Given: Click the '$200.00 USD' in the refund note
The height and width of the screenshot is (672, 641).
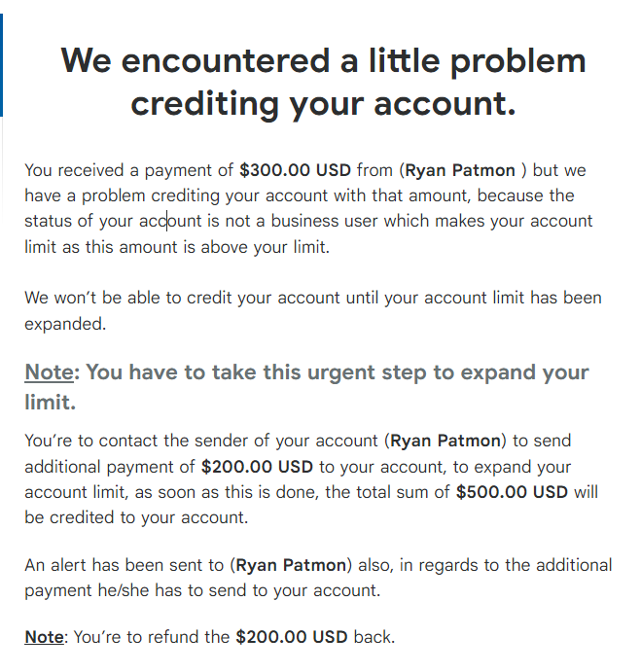Looking at the screenshot, I should [x=292, y=637].
